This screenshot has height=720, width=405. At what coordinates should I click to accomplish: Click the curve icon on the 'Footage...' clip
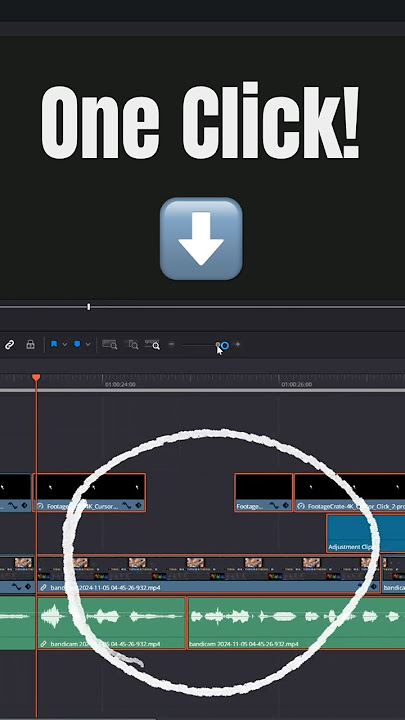pyautogui.click(x=274, y=506)
